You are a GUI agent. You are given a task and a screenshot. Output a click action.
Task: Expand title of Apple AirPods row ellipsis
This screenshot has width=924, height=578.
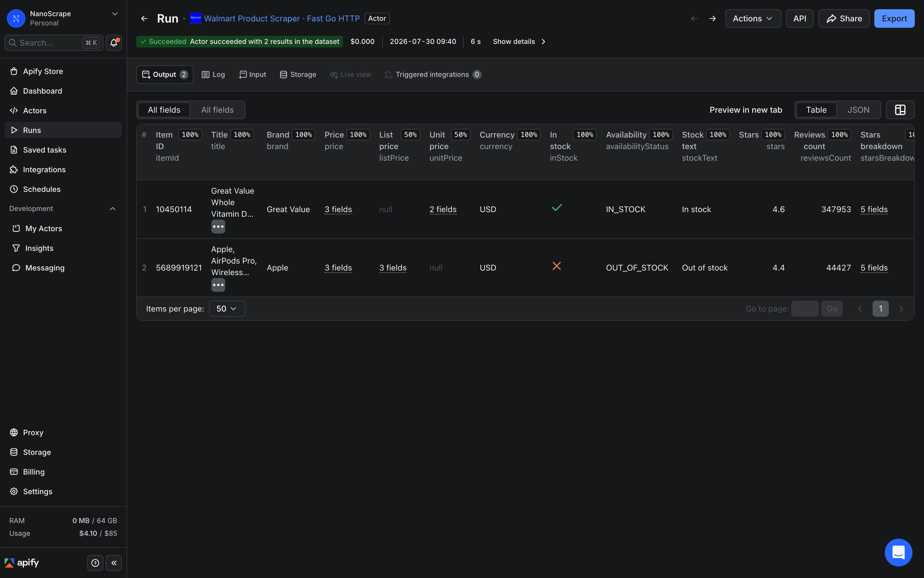tap(218, 285)
